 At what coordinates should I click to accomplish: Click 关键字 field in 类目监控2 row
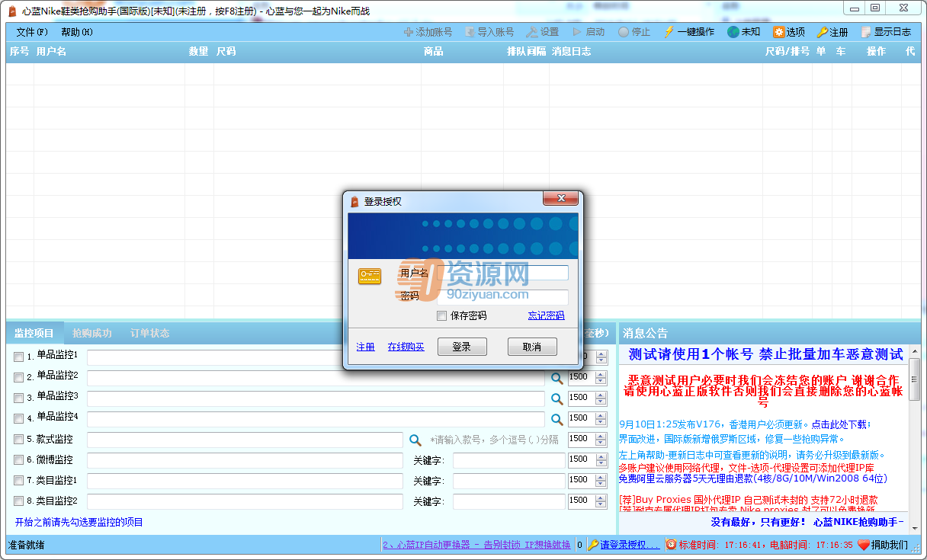[509, 501]
